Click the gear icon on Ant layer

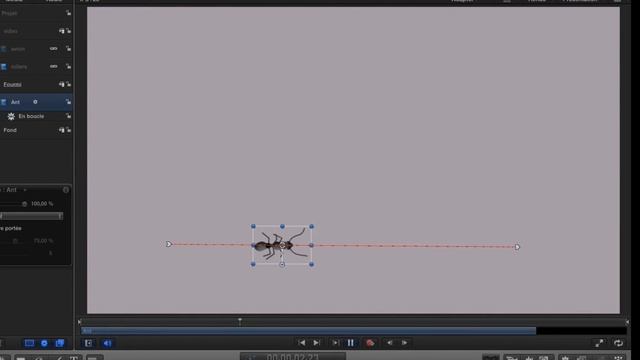click(35, 102)
